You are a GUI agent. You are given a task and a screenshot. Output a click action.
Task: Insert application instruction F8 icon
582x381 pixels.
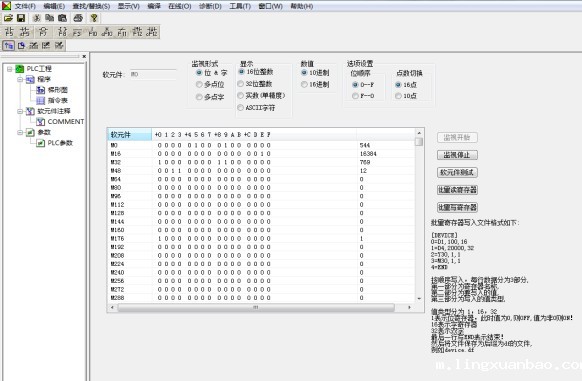(x=62, y=32)
